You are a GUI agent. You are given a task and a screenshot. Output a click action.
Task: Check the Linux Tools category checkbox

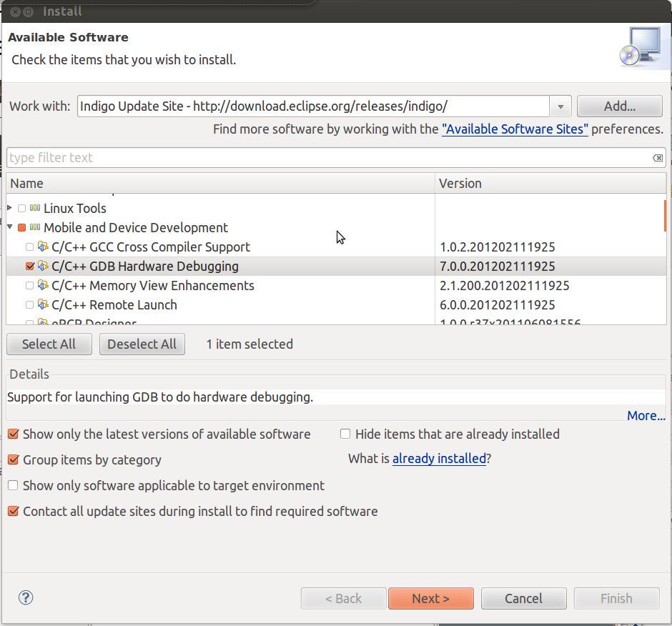(x=22, y=209)
